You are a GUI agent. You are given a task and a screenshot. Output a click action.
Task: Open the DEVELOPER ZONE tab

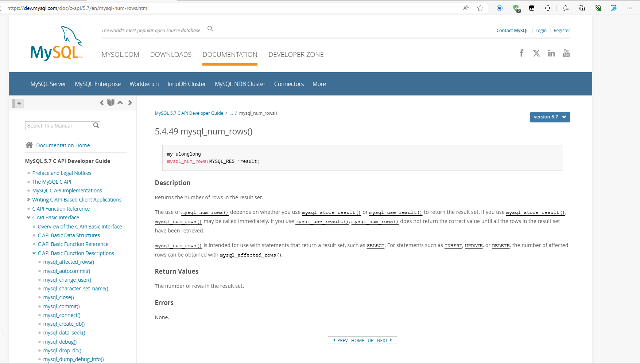296,55
